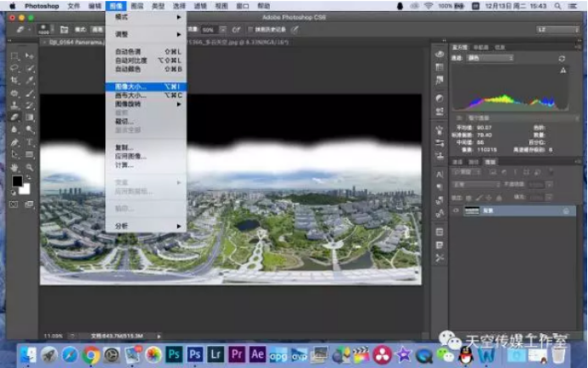
Task: Toggle visibility eye of Background layer
Action: pyautogui.click(x=456, y=210)
